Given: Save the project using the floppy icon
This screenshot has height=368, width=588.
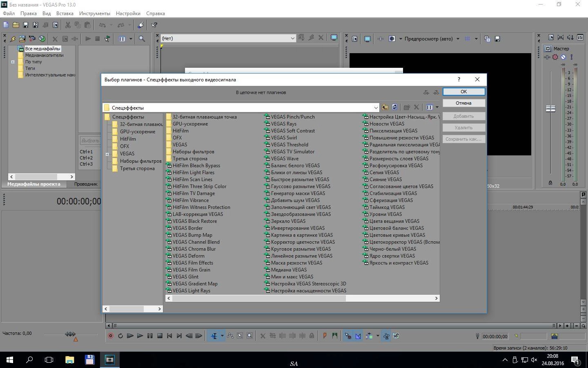Looking at the screenshot, I should click(25, 25).
